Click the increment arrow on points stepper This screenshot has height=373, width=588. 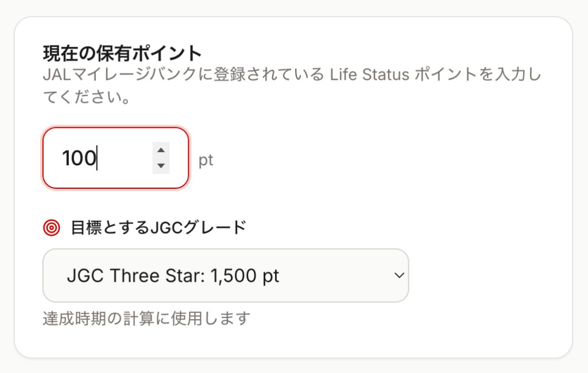tap(161, 150)
